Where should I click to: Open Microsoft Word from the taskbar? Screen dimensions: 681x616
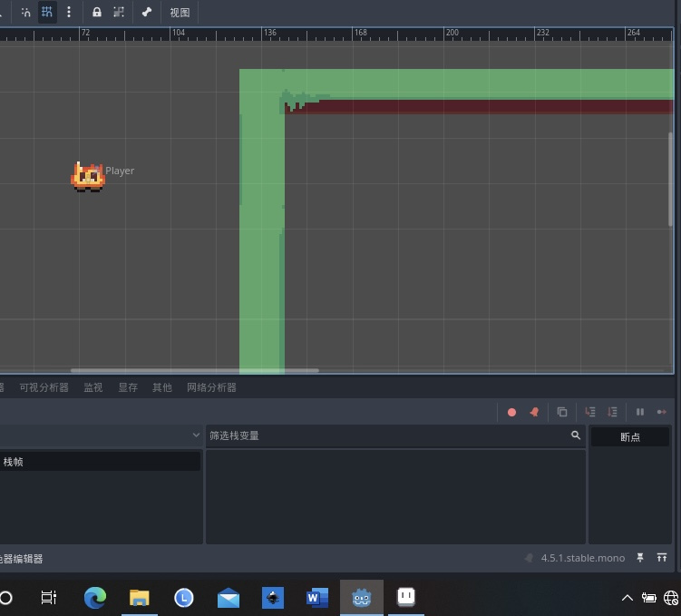pos(317,598)
